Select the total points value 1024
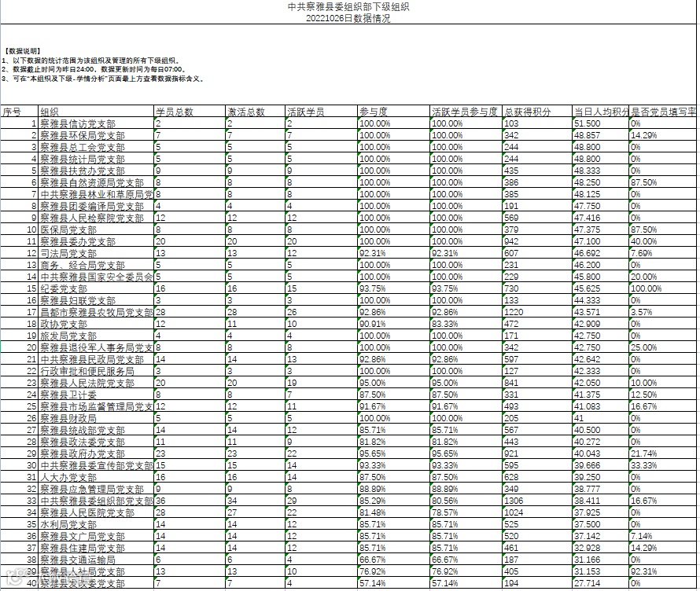Screen dimensions: 700x591 pos(537,512)
